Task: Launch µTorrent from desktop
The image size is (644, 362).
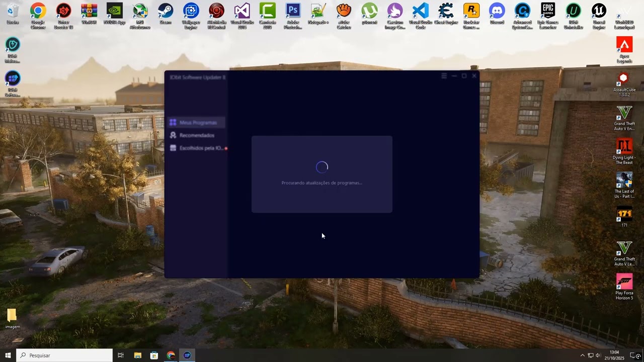Action: 369,14
